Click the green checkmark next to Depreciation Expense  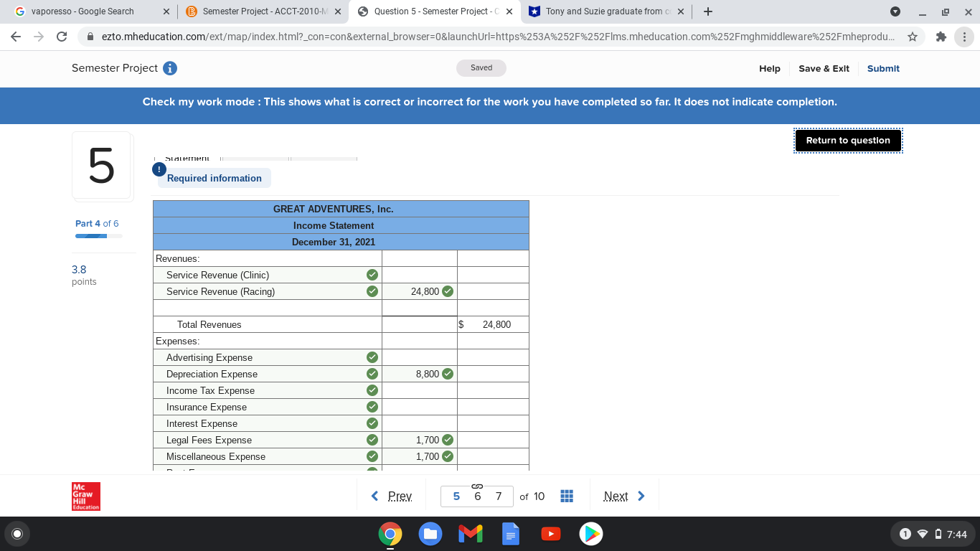[x=372, y=374]
